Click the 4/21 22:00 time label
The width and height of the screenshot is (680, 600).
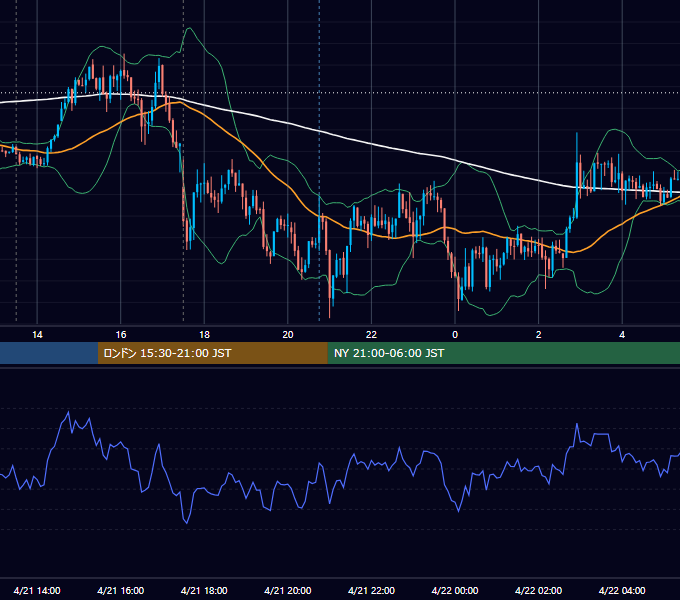tap(372, 590)
